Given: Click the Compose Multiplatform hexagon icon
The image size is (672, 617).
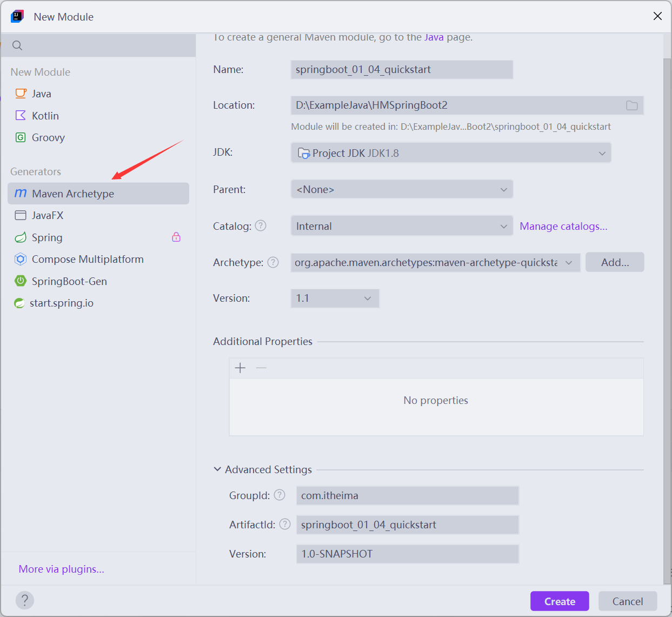Looking at the screenshot, I should [x=21, y=259].
